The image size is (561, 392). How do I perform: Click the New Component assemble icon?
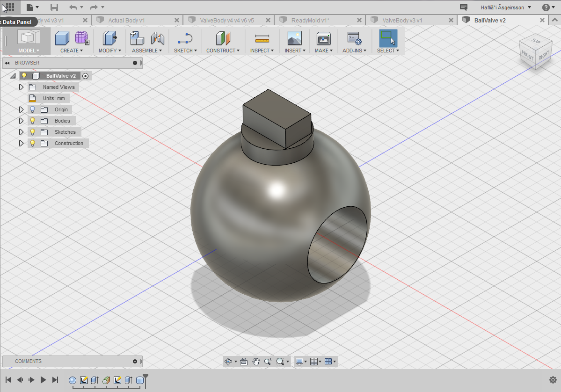tap(137, 38)
